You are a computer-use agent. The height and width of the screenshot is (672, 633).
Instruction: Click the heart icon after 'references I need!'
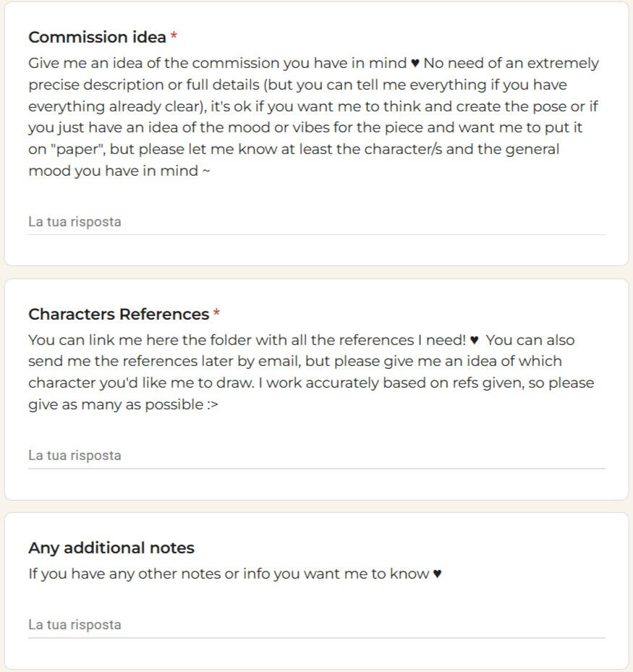coord(474,340)
